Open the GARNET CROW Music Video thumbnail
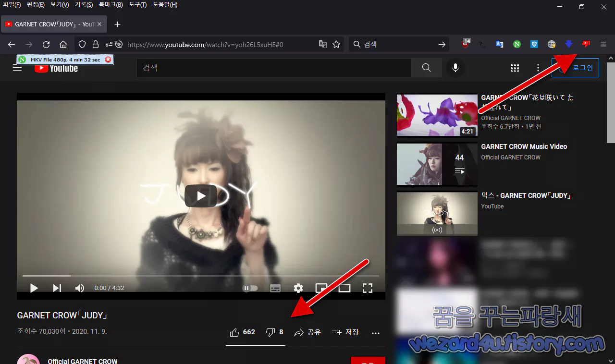This screenshot has width=615, height=364. click(437, 164)
